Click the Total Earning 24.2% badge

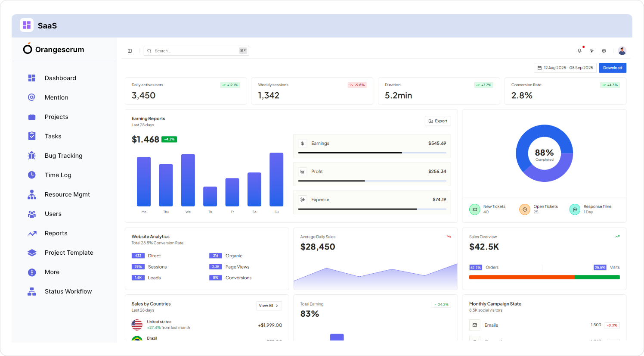441,304
